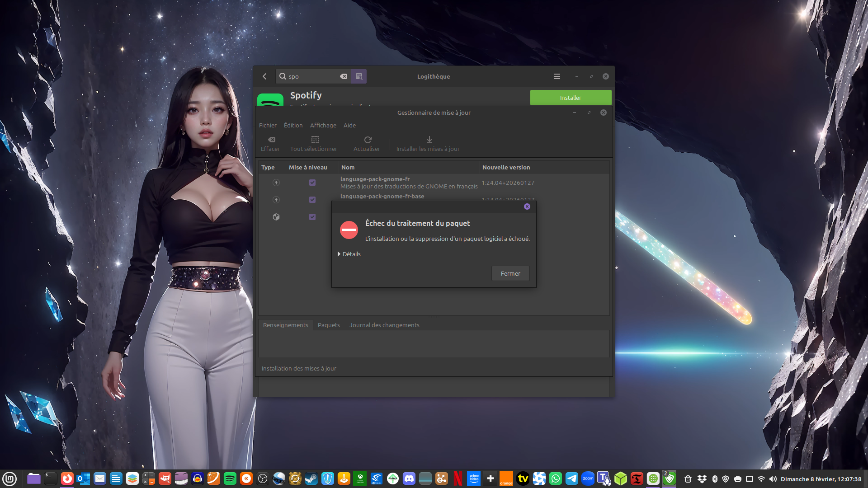This screenshot has height=488, width=868.
Task: Open the Linux Mint start menu
Action: [x=9, y=479]
